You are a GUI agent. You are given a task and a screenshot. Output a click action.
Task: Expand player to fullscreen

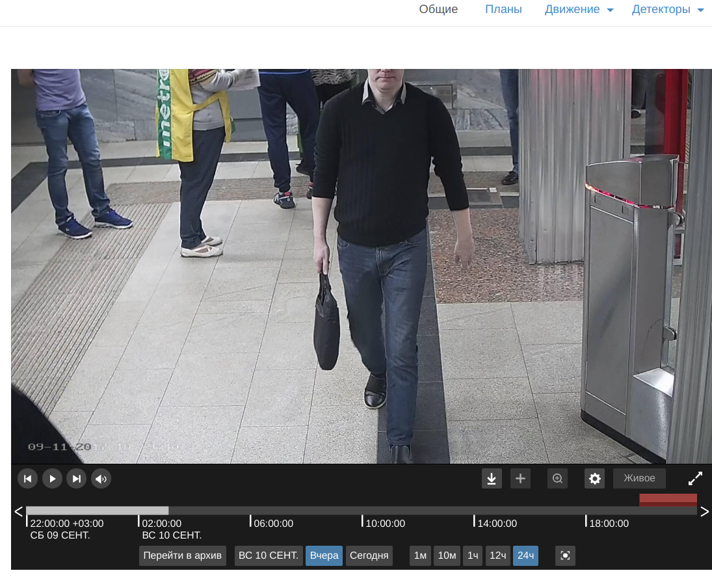(695, 479)
